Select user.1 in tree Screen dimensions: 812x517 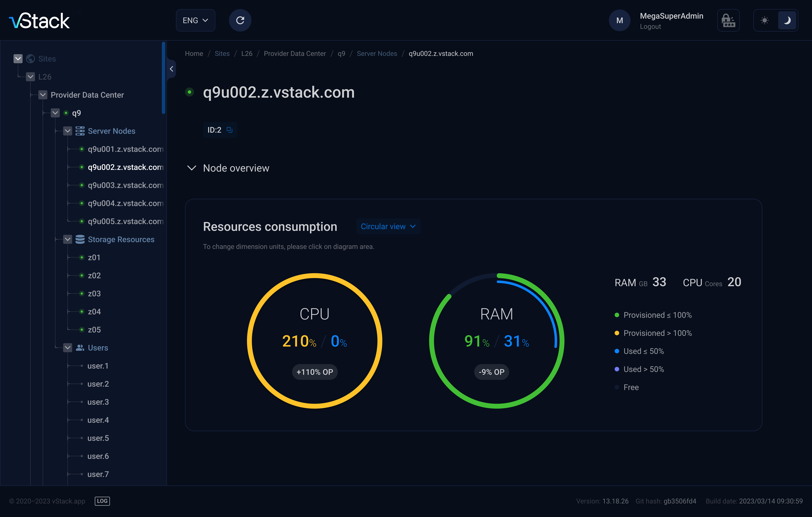click(98, 366)
